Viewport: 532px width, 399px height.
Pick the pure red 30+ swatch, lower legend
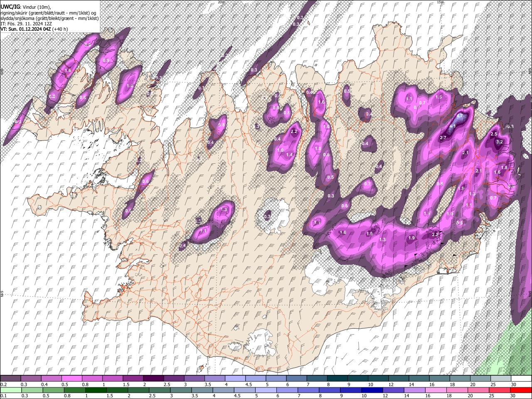[x=521, y=390]
